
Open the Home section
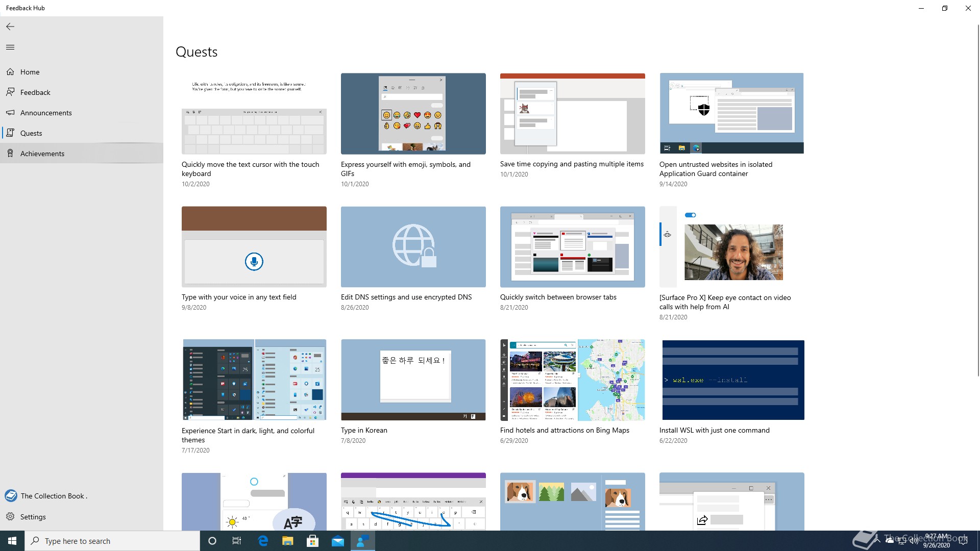[82, 72]
